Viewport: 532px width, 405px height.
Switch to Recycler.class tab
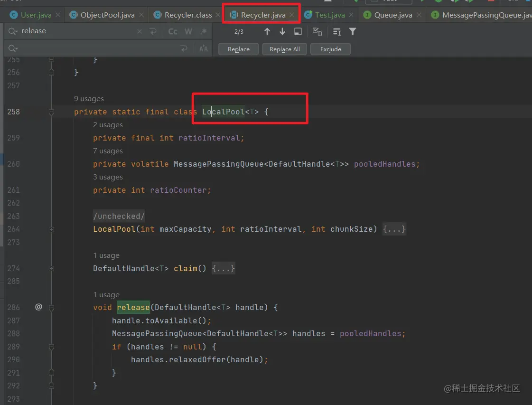[x=188, y=15]
